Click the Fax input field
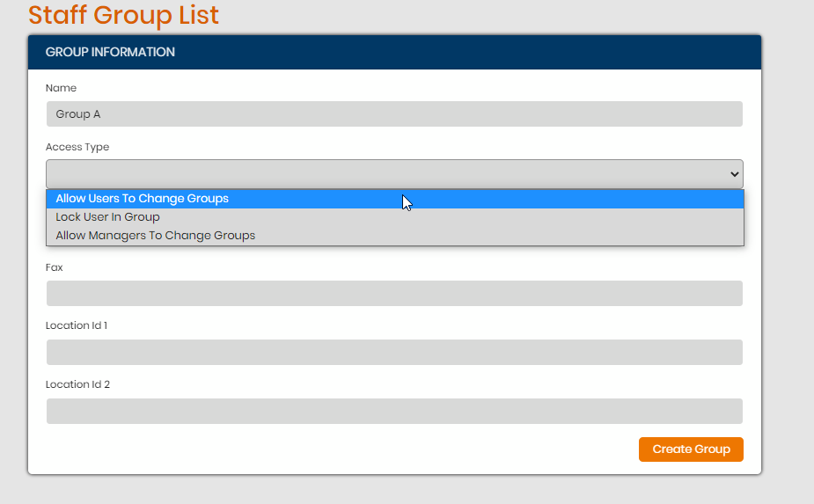 pos(394,293)
